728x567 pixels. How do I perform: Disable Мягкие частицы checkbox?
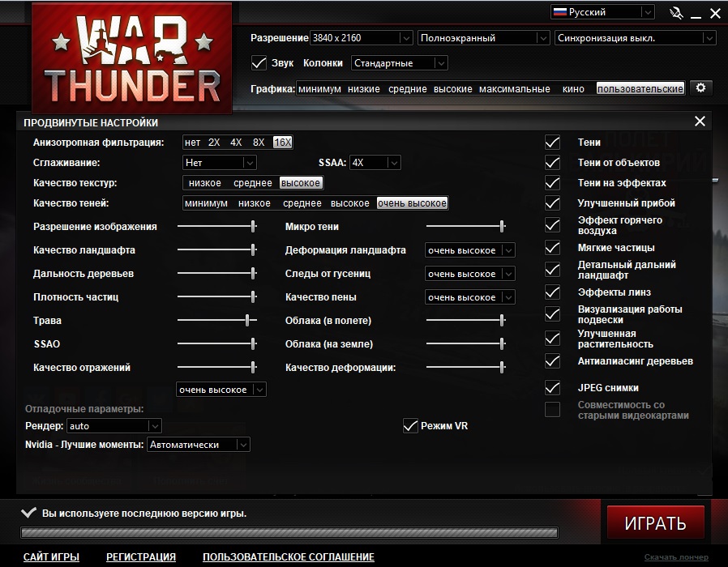coord(552,248)
